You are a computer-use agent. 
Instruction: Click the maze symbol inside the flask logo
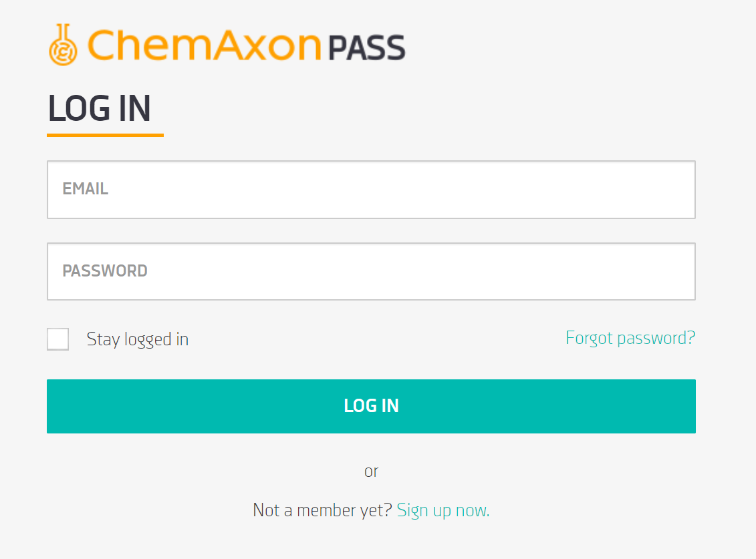pos(64,51)
